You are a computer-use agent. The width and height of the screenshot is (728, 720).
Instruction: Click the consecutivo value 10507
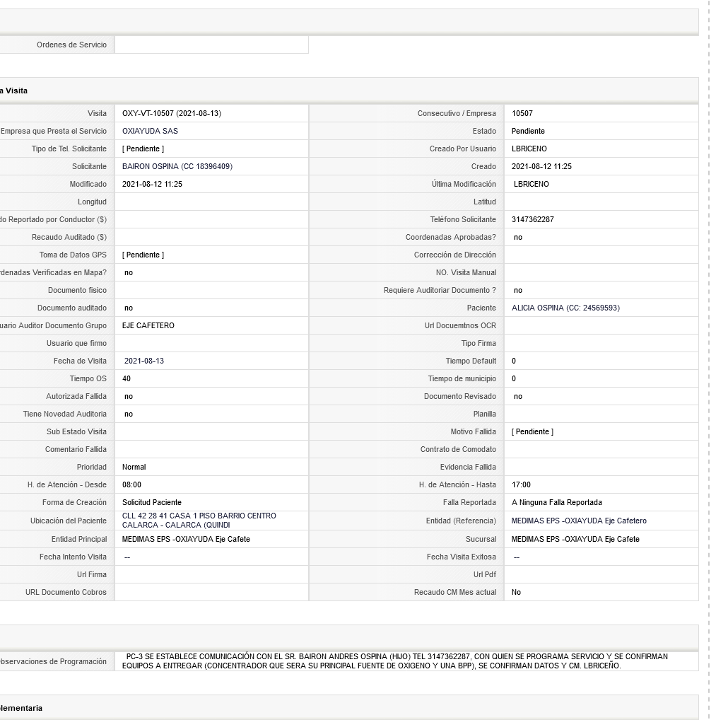(x=522, y=113)
